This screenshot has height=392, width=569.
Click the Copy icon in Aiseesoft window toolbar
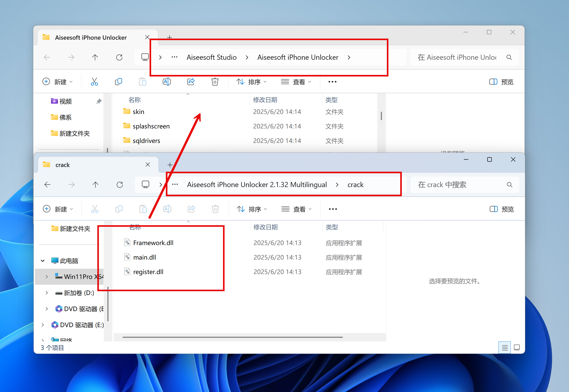[119, 82]
